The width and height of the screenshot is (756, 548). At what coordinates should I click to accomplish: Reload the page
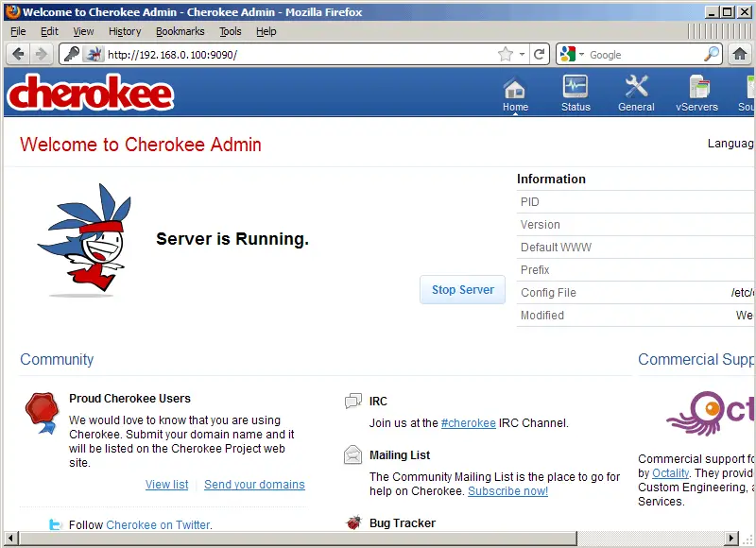(539, 54)
